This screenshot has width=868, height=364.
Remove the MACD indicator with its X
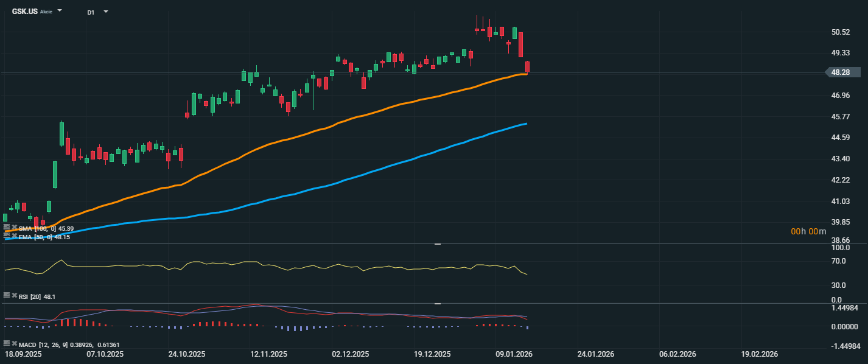(15, 343)
